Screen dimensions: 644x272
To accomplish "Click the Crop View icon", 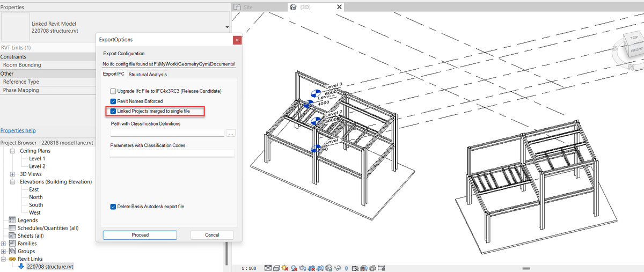I will click(x=311, y=268).
